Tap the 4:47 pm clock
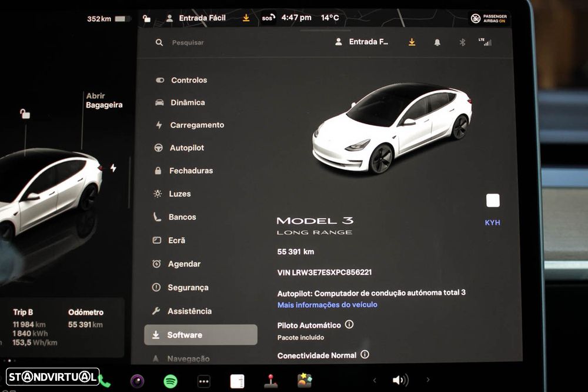This screenshot has height=392, width=588. coord(296,18)
